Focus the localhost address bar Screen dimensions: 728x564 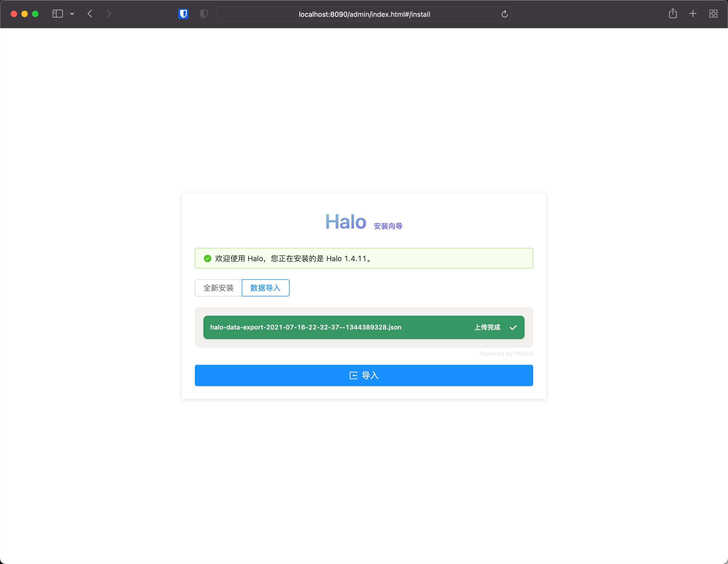point(364,14)
